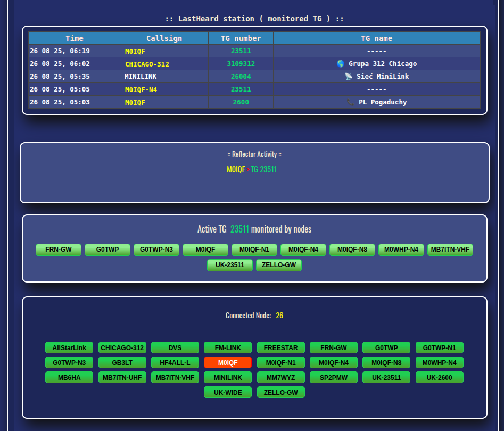
Task: Click the satellite antenna icon beside Sieć MiniLink
Action: coord(349,77)
